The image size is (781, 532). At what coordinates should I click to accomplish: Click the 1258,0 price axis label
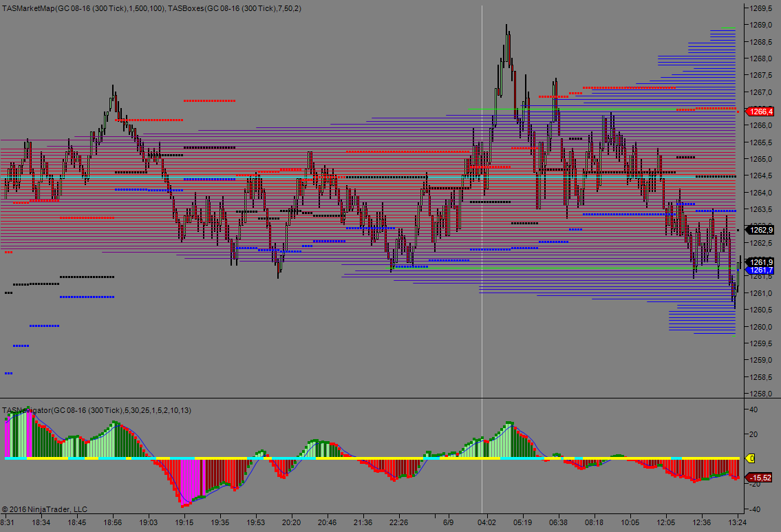[x=760, y=394]
